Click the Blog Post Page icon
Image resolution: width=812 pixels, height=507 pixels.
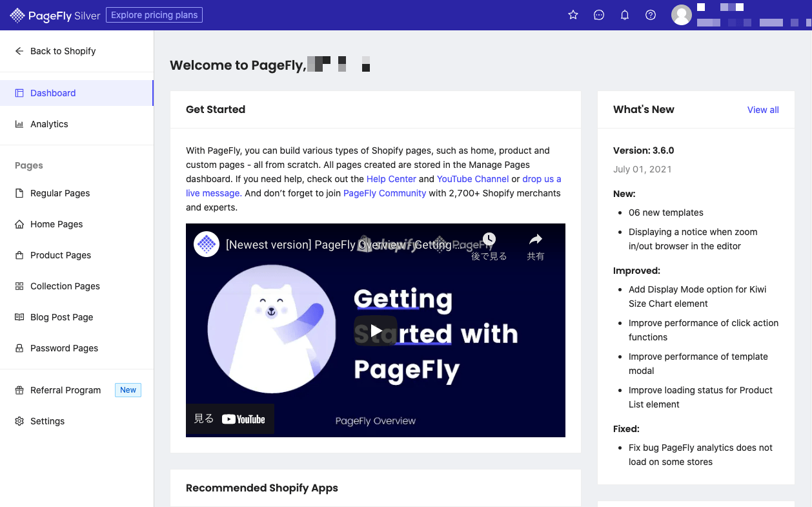(x=19, y=317)
